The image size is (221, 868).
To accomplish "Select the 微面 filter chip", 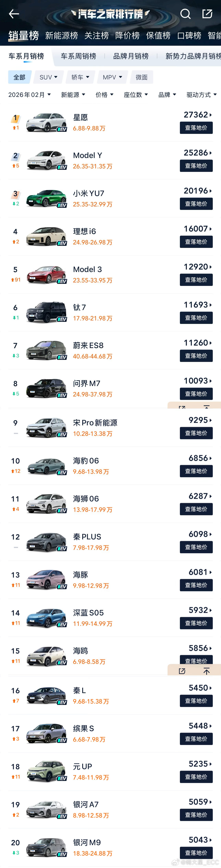I will (x=141, y=77).
